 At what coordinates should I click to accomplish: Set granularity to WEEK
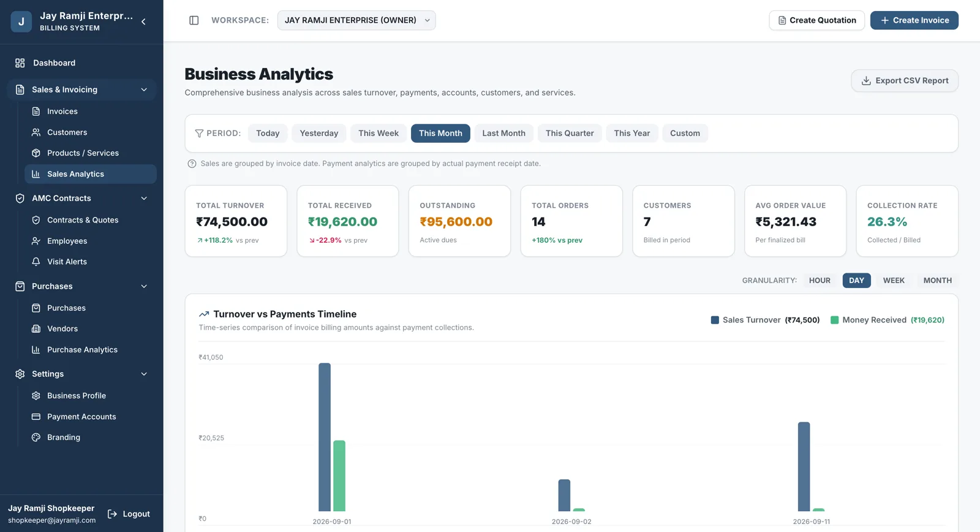click(x=894, y=281)
